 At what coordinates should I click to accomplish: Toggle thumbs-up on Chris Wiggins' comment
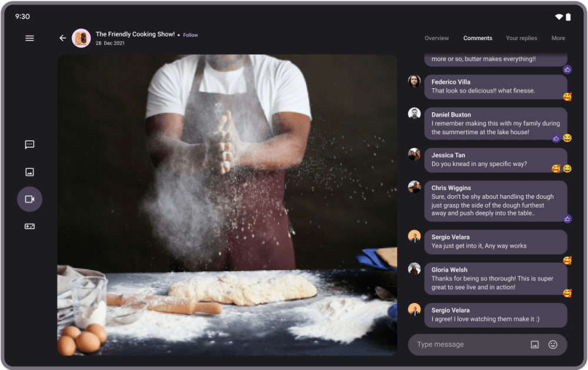567,219
